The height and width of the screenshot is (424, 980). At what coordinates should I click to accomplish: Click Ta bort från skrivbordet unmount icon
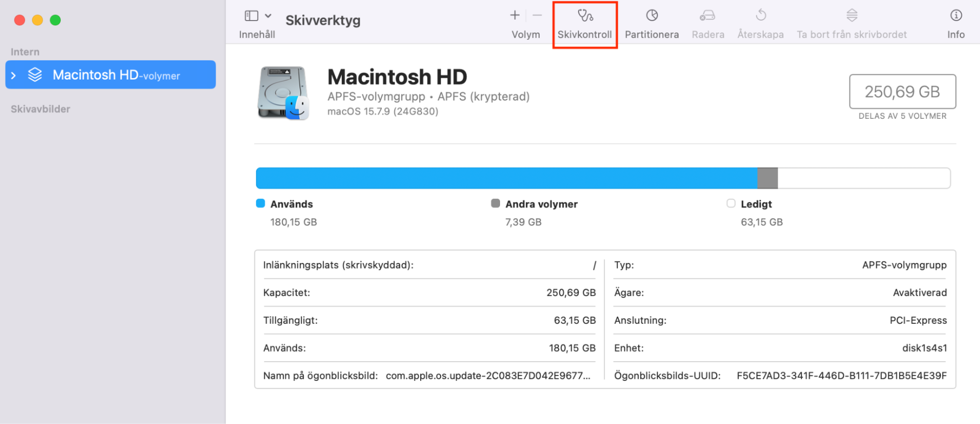[x=852, y=15]
